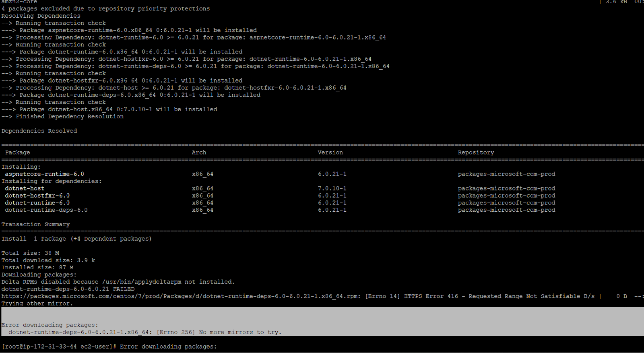Viewport: 644px width, 353px height.
Task: Click 'Total download size: 3.9 k' line
Action: coord(48,260)
